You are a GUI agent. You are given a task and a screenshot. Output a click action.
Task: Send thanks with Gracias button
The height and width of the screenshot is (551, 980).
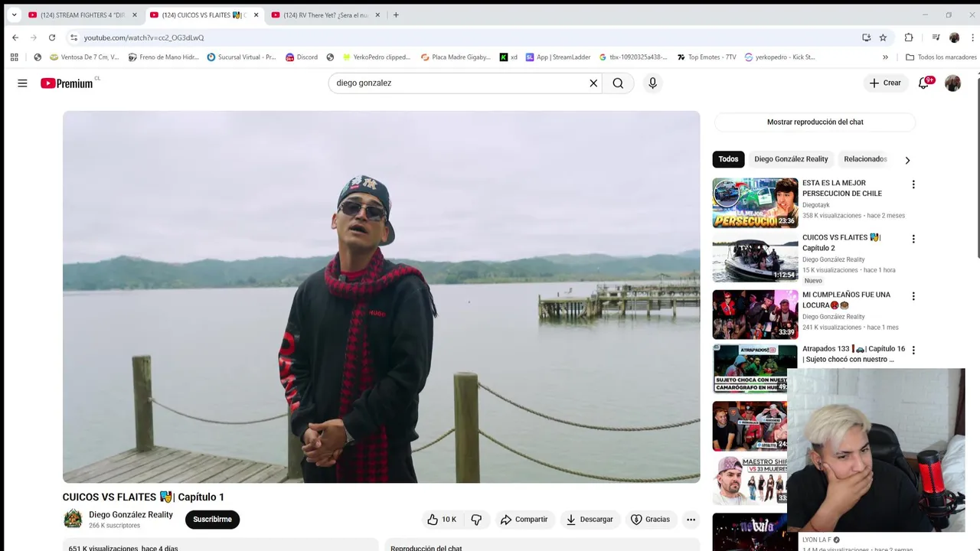point(650,520)
